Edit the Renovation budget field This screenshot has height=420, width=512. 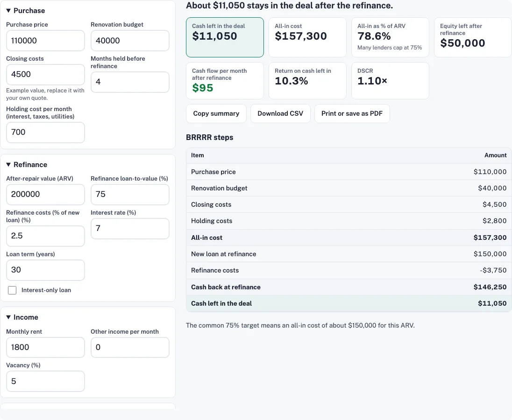[x=130, y=41]
